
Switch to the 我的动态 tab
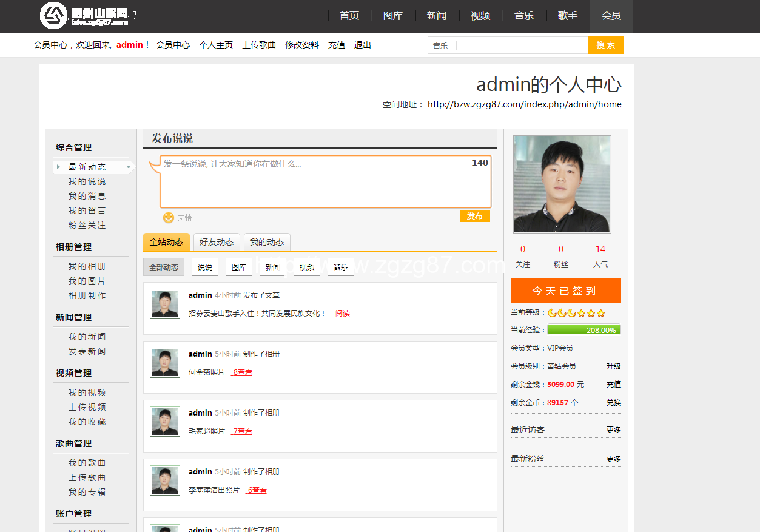pyautogui.click(x=267, y=242)
